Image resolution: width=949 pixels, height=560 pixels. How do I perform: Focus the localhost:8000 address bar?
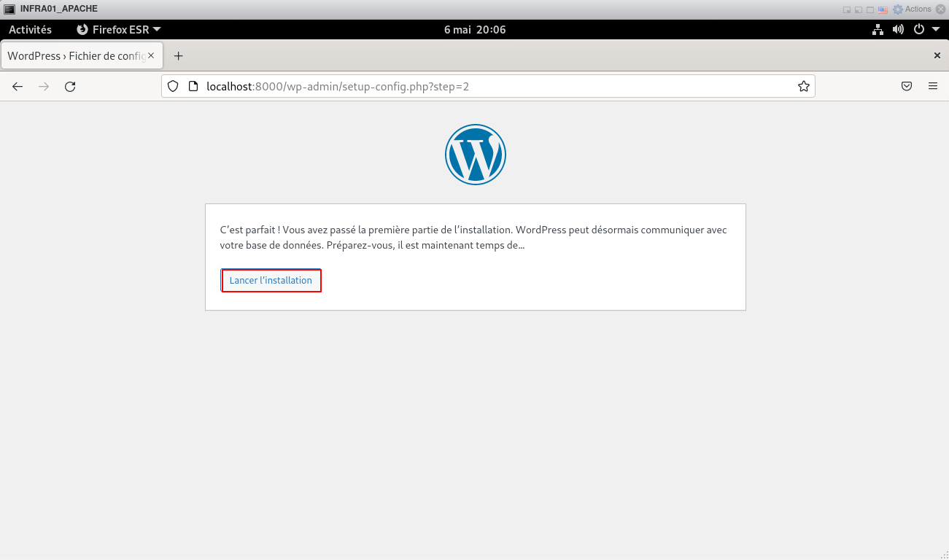tap(481, 86)
